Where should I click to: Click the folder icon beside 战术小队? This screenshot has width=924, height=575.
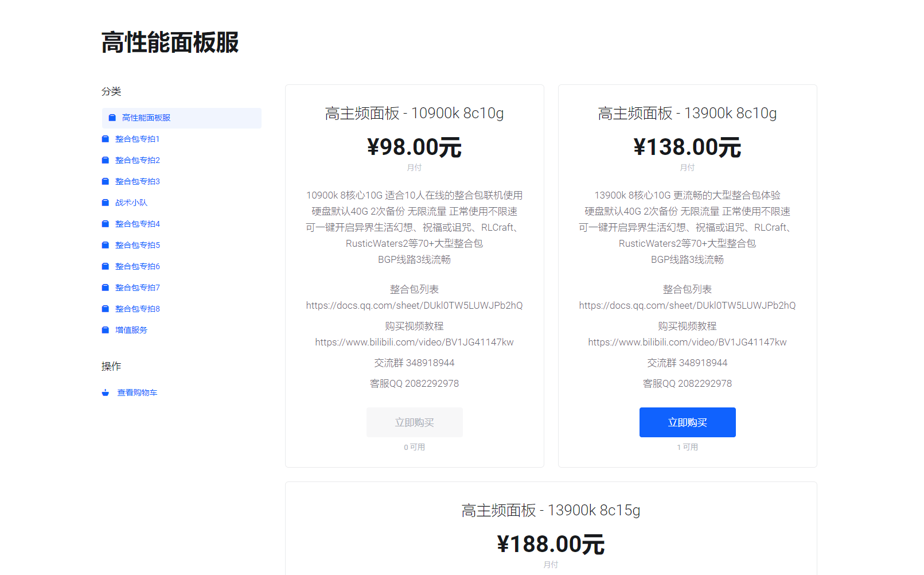(106, 203)
